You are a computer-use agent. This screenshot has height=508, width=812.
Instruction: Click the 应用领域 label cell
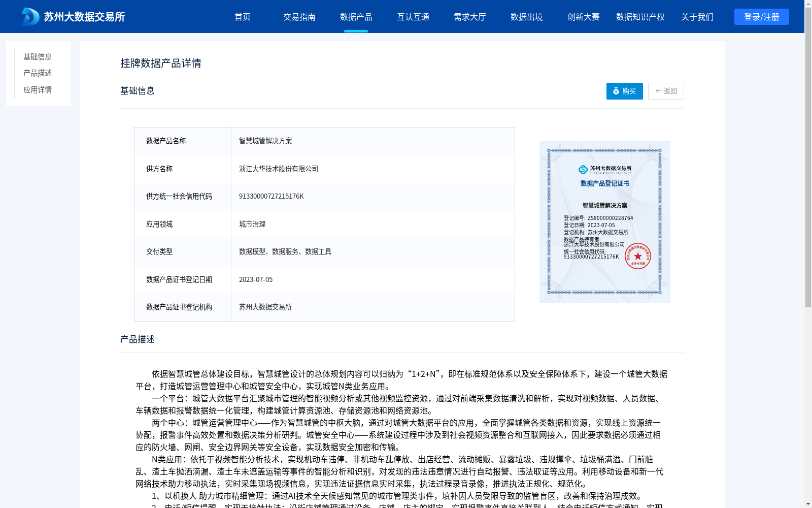pos(183,224)
